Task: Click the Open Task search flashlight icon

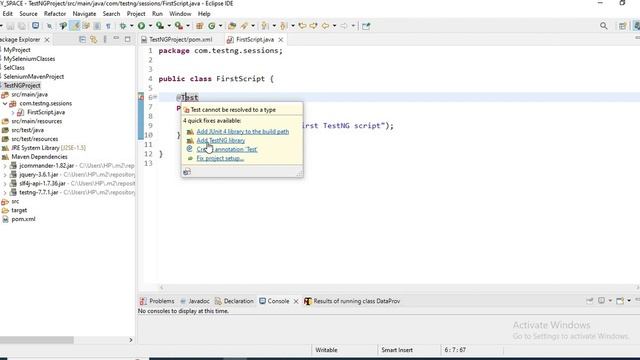Action: pos(244,26)
